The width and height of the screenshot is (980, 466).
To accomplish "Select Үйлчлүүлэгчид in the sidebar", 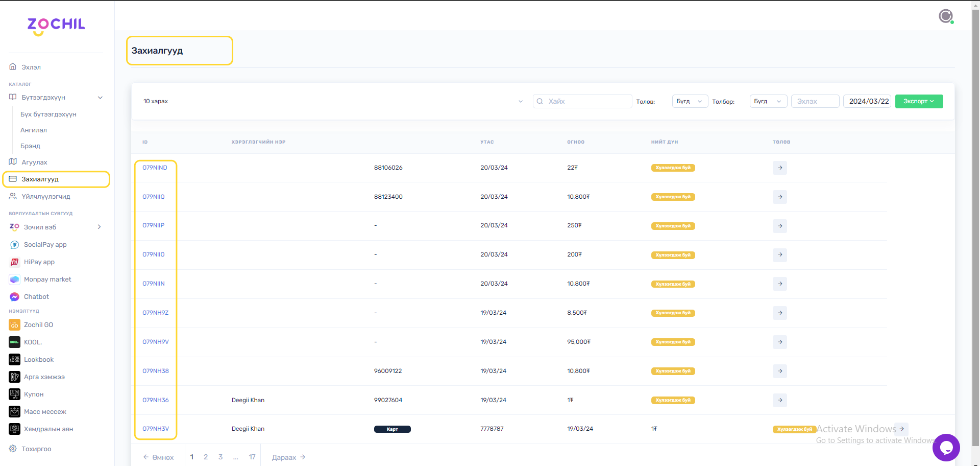I will click(46, 197).
